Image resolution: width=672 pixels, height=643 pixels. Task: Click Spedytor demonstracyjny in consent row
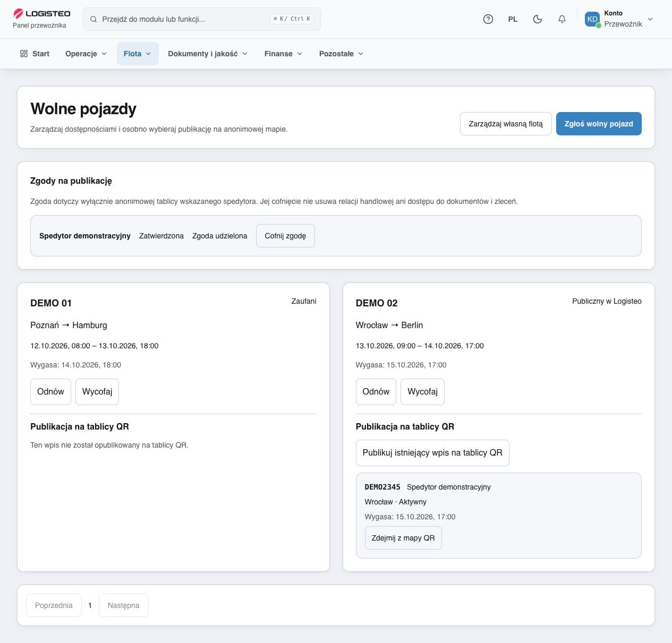pyautogui.click(x=85, y=236)
